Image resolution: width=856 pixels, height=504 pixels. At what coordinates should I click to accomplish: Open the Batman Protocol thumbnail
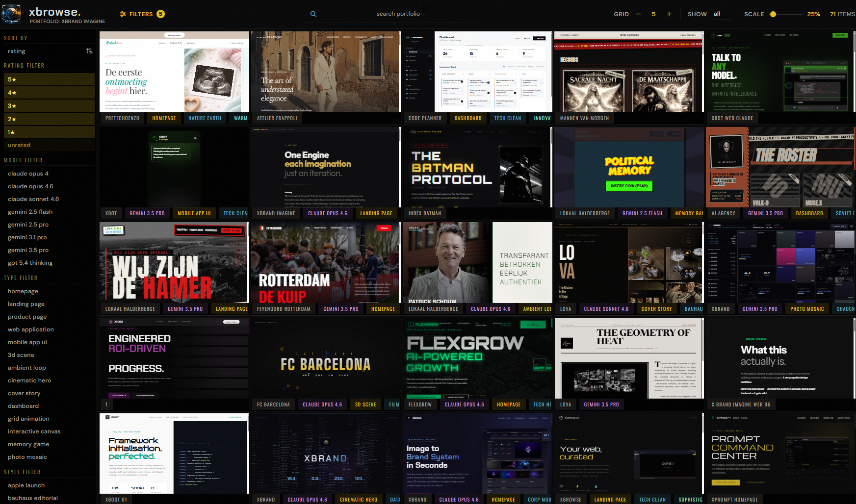point(477,167)
